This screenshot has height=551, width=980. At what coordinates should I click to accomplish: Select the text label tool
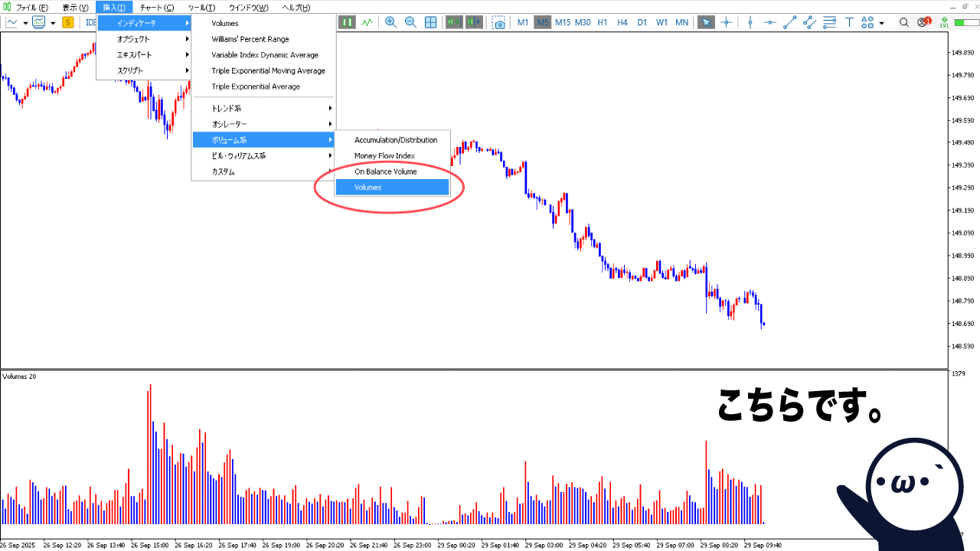tap(848, 22)
